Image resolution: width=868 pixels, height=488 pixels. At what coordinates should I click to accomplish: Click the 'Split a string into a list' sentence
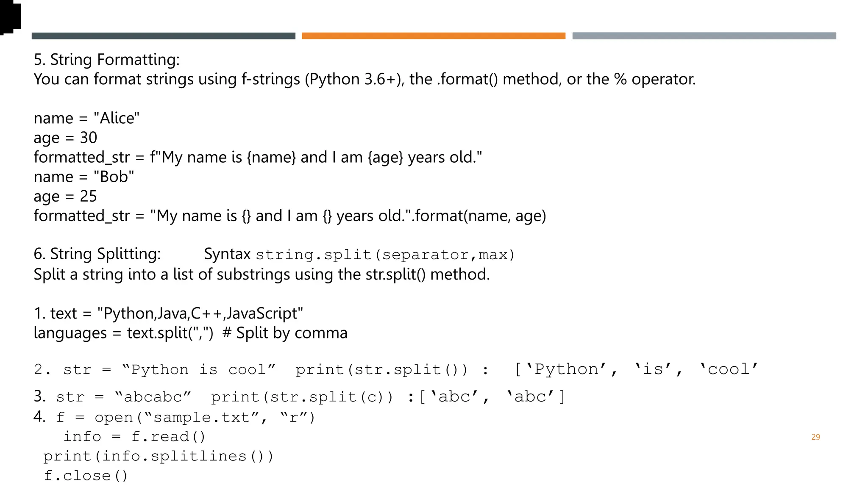262,274
